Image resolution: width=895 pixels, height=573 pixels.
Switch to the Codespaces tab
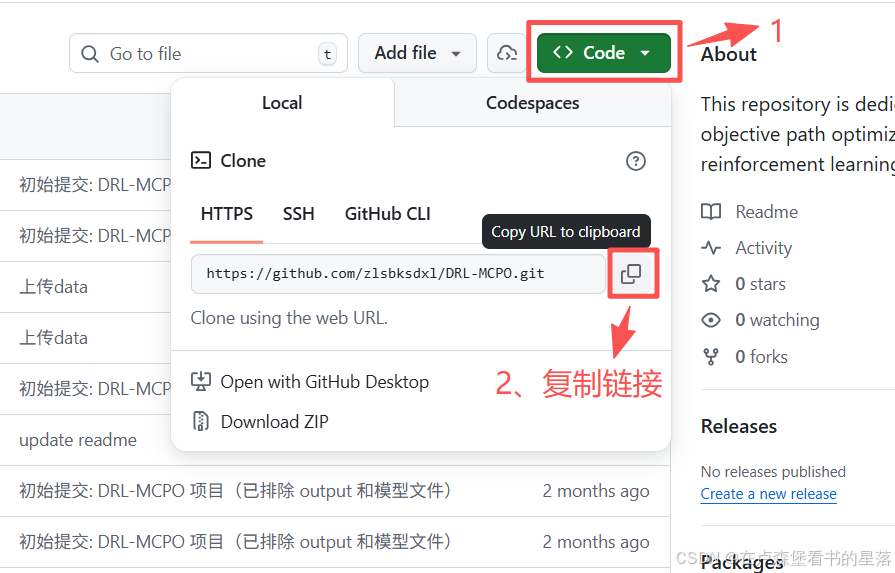533,103
